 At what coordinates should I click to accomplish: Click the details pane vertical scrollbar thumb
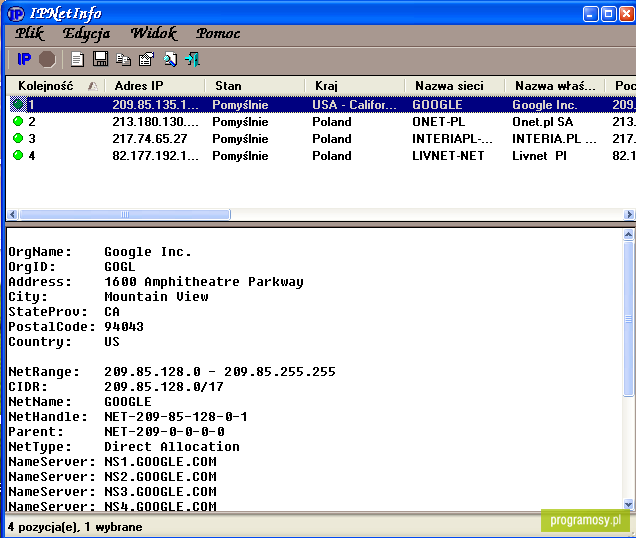[x=628, y=318]
